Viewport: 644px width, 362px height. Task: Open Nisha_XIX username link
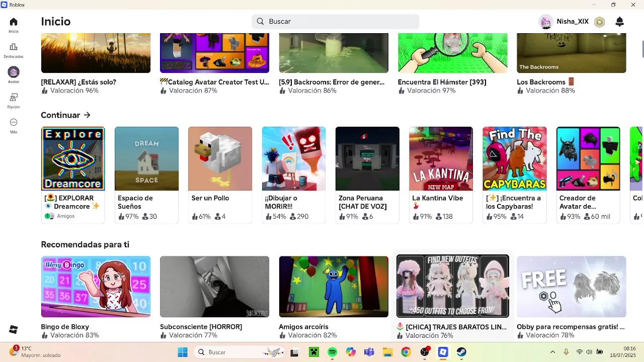pos(573,22)
